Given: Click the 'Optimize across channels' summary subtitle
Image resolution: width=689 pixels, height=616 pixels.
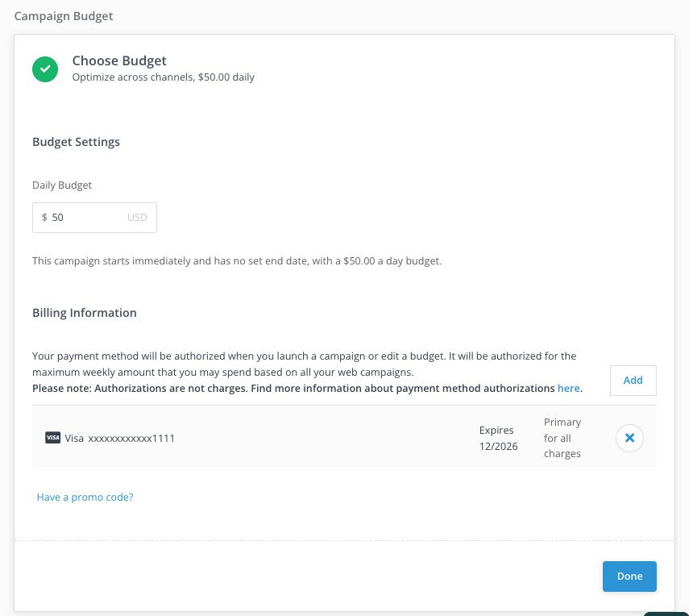Looking at the screenshot, I should pyautogui.click(x=163, y=78).
